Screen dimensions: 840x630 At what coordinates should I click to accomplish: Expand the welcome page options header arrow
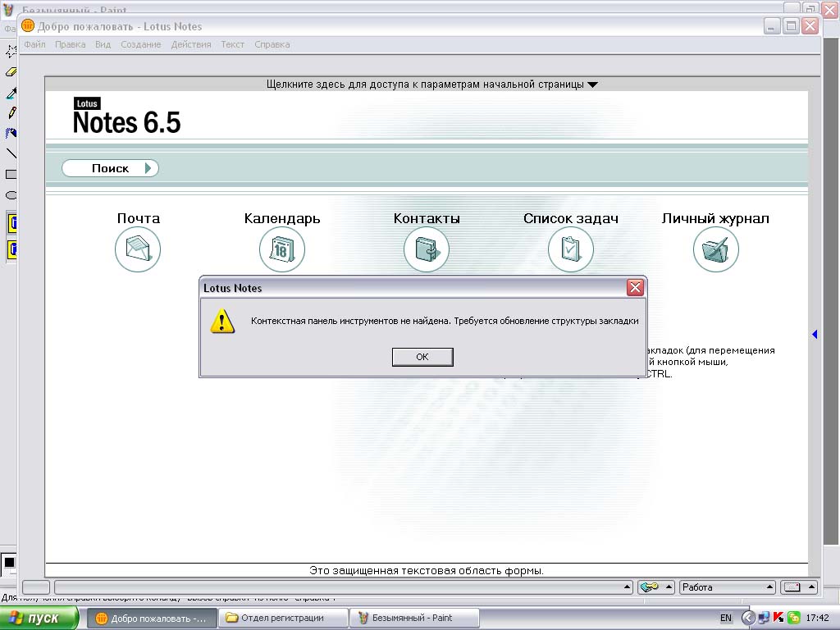click(593, 84)
